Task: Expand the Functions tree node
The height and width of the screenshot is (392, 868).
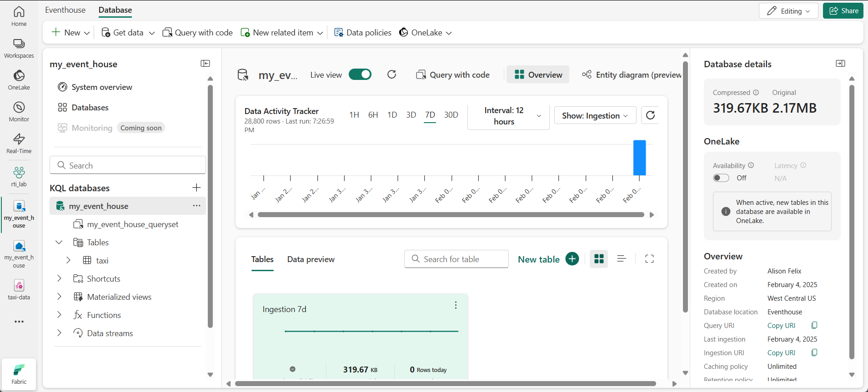Action: (x=59, y=315)
